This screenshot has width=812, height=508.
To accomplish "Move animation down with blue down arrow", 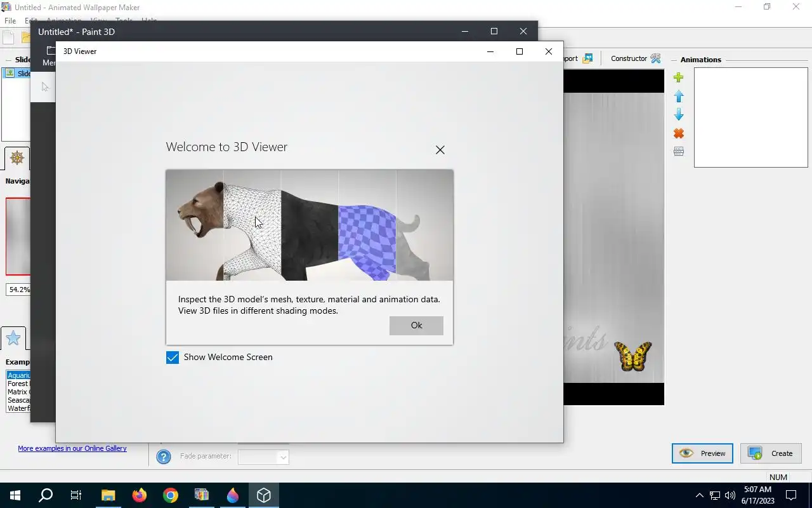I will coord(679,115).
